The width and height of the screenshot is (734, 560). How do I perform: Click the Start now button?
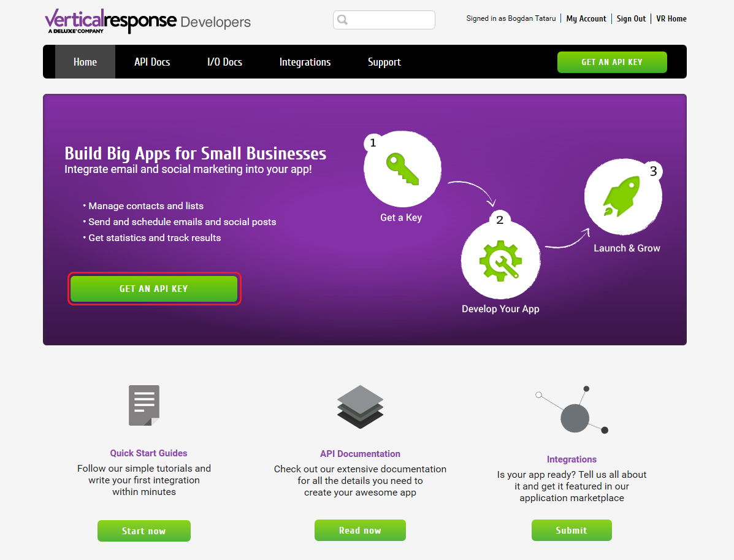click(143, 531)
